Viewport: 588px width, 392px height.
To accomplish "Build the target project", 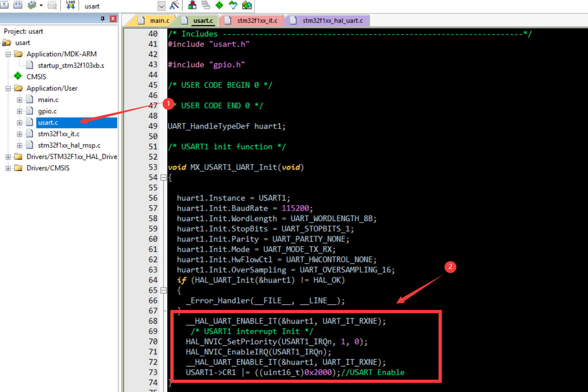I will (17, 5).
